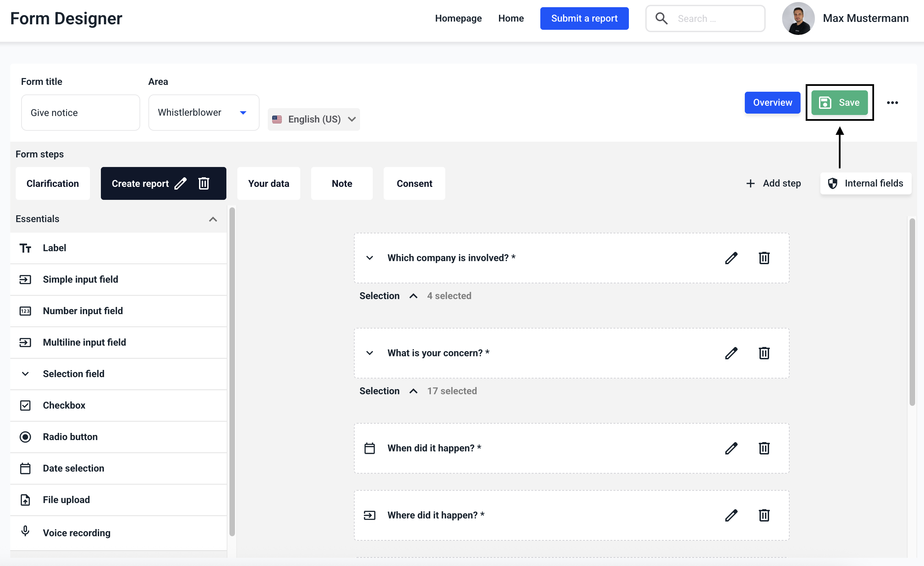Edit the 'Which company is involved?' field
Image resolution: width=924 pixels, height=566 pixels.
[731, 258]
